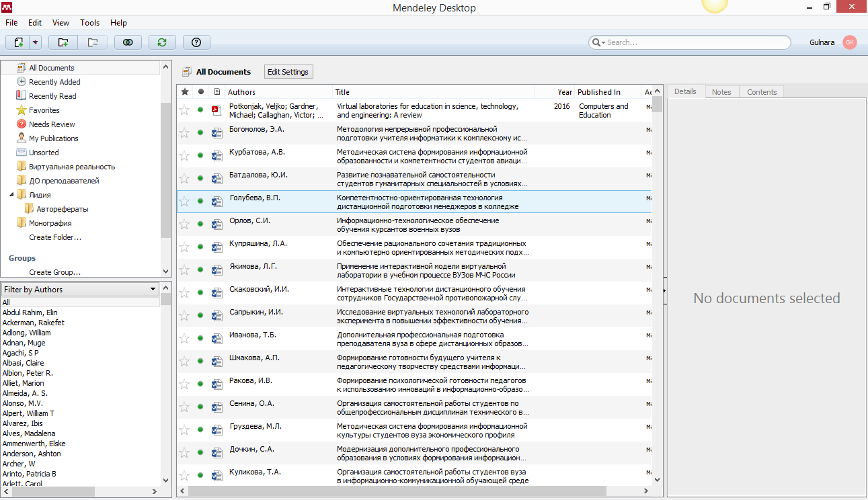Click the Add Files toolbar icon
Image resolution: width=868 pixels, height=500 pixels.
[x=19, y=42]
